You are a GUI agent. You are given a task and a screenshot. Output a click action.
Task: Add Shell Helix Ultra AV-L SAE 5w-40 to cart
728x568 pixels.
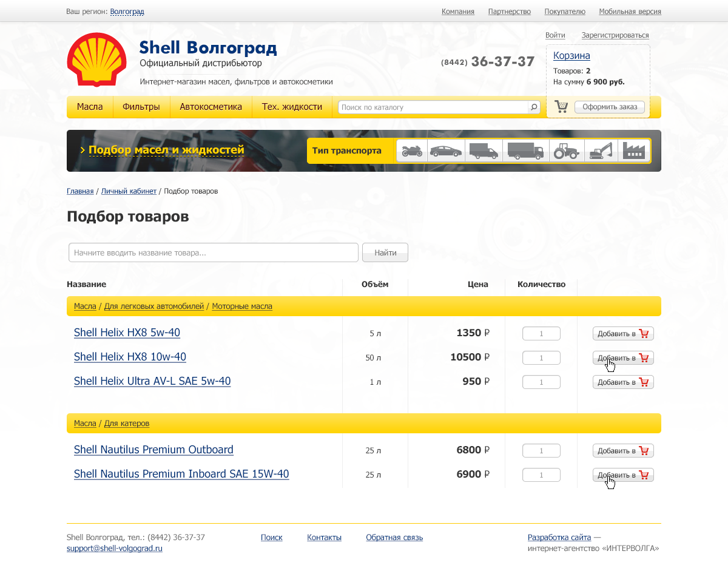pos(623,382)
